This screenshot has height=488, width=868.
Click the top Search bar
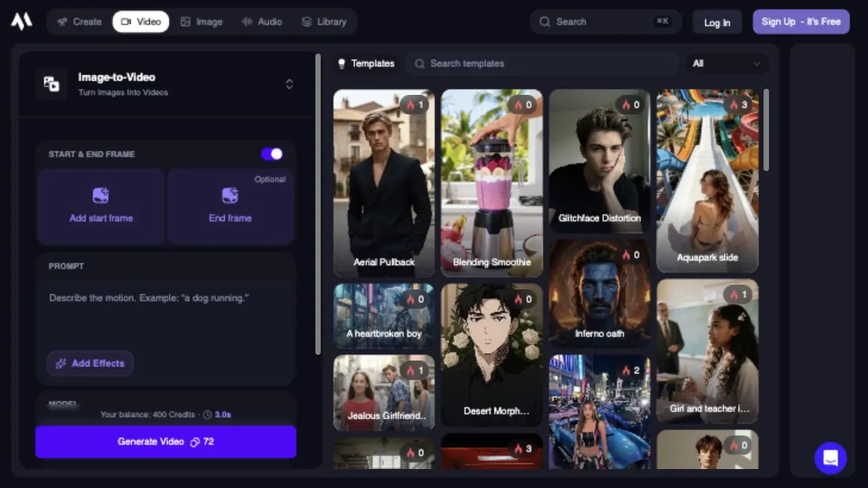pyautogui.click(x=606, y=22)
